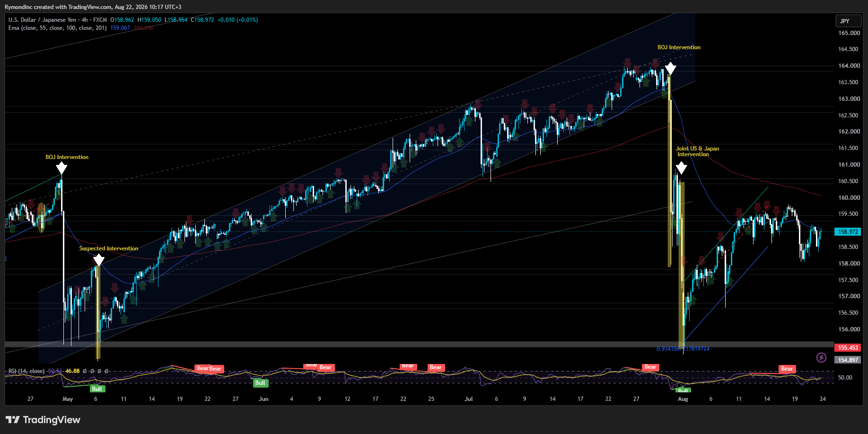Select the Ema (close, 55, close, 100, close, 201) legend
The image size is (868, 434).
[57, 28]
